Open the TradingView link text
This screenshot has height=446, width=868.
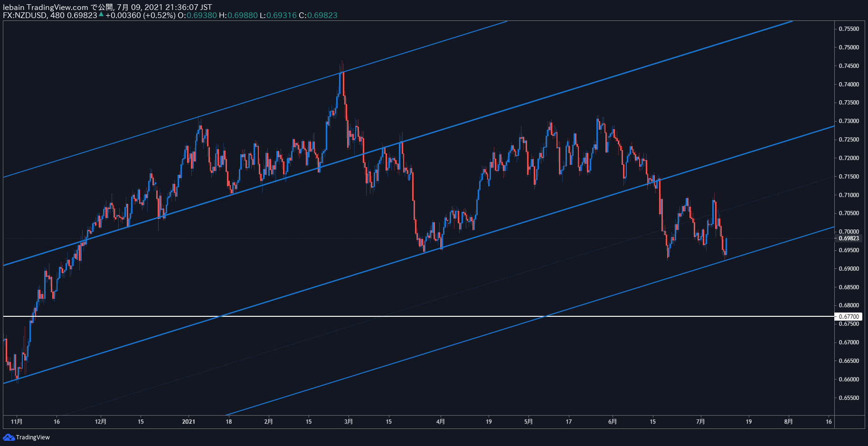(x=33, y=437)
